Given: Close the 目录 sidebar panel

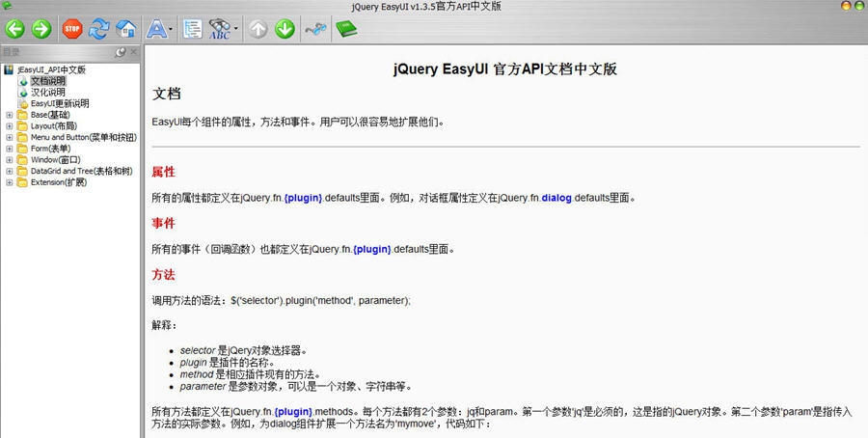Looking at the screenshot, I should point(133,52).
